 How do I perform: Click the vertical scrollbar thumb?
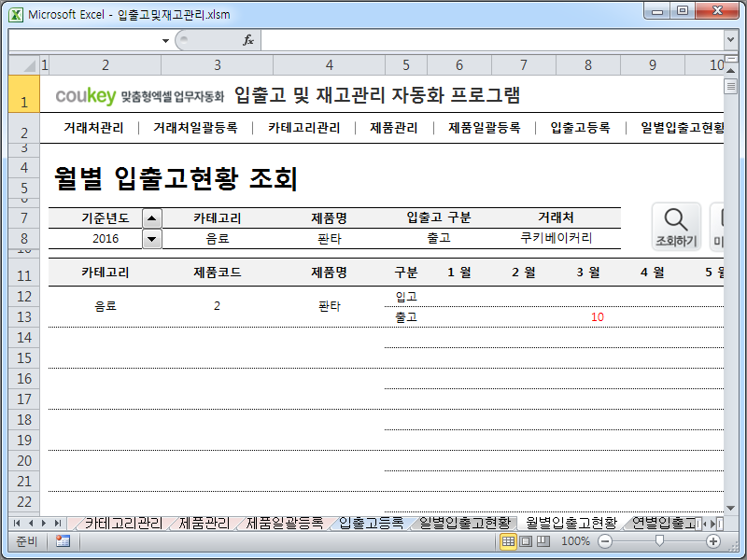[x=730, y=87]
